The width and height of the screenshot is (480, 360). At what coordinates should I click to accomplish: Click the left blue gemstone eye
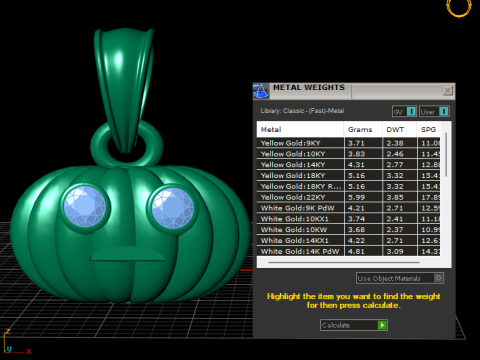coord(85,207)
